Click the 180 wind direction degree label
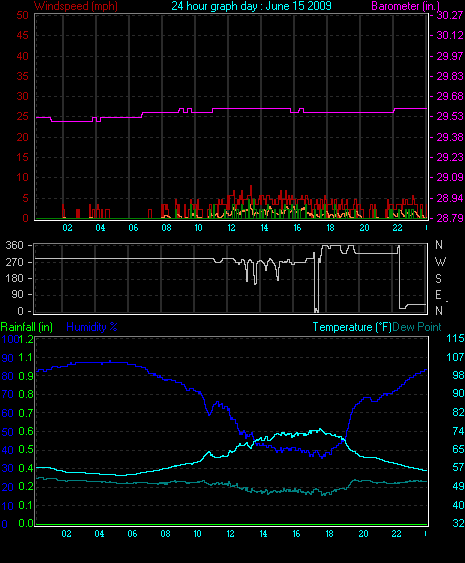The height and width of the screenshot is (563, 465). 14,279
